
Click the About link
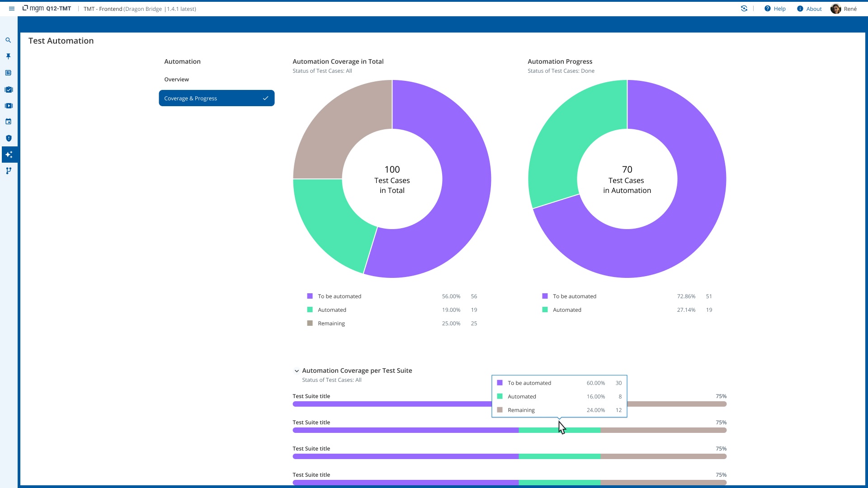click(x=809, y=9)
